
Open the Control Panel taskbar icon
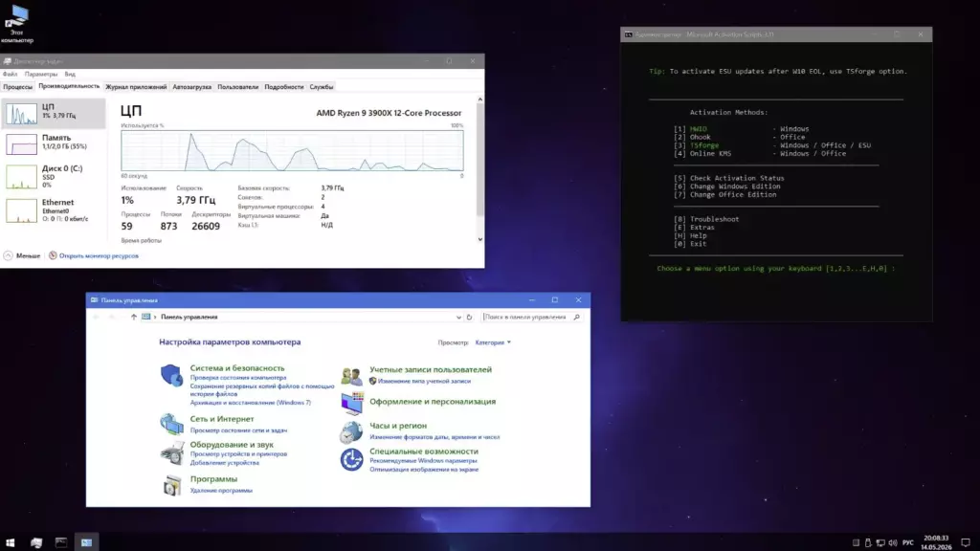pyautogui.click(x=86, y=542)
